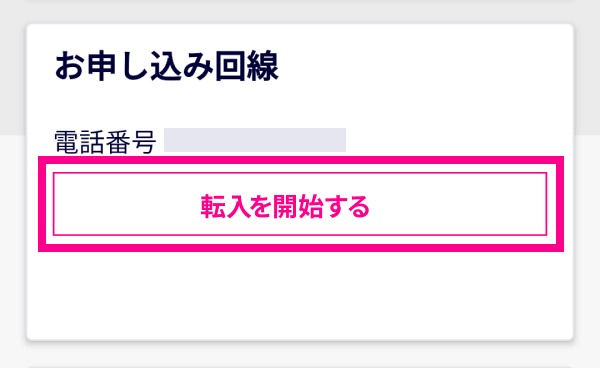This screenshot has width=600, height=368.
Task: Click the grayed-out value beside 電話番号
Action: coord(255,140)
